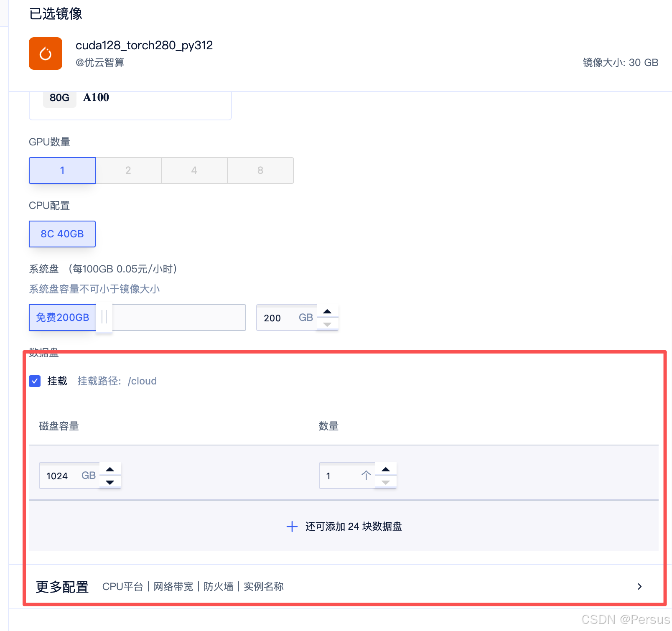Click the 免费200GB system disk option
Image resolution: width=672 pixels, height=631 pixels.
point(62,318)
